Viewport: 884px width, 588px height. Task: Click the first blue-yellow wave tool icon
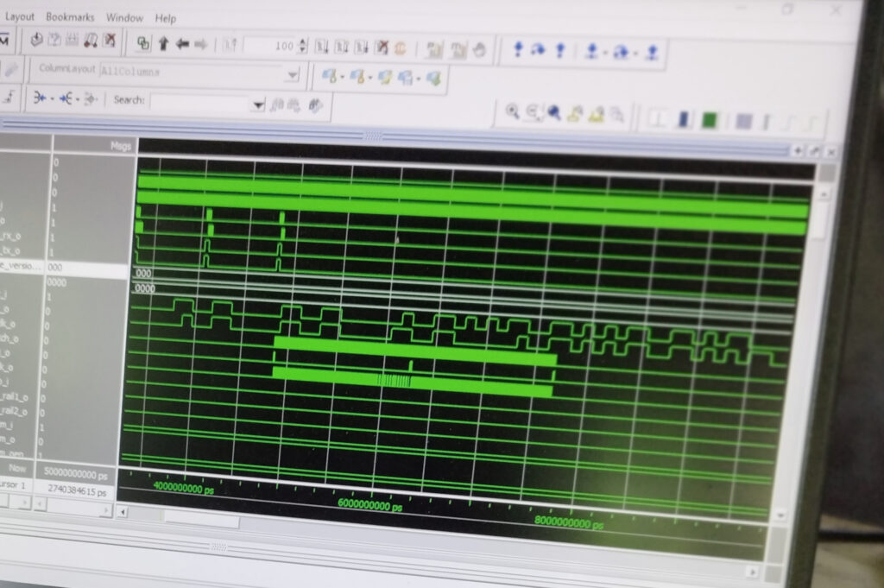(329, 75)
